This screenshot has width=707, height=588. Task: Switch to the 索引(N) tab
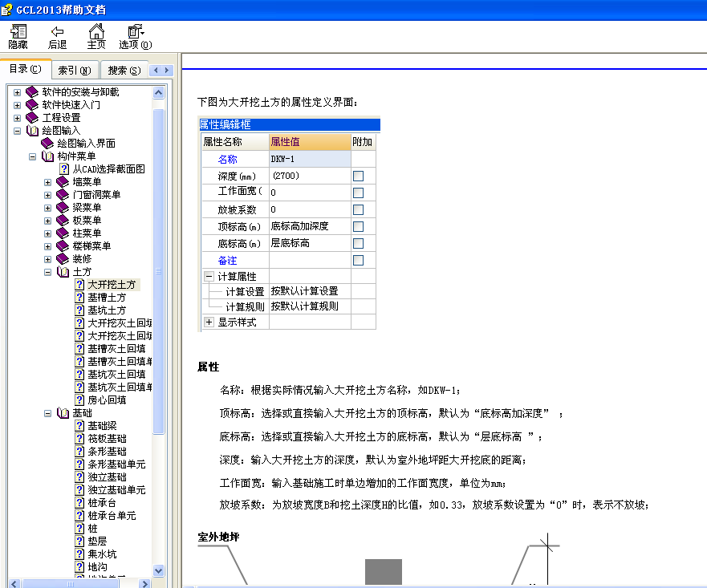(x=75, y=71)
